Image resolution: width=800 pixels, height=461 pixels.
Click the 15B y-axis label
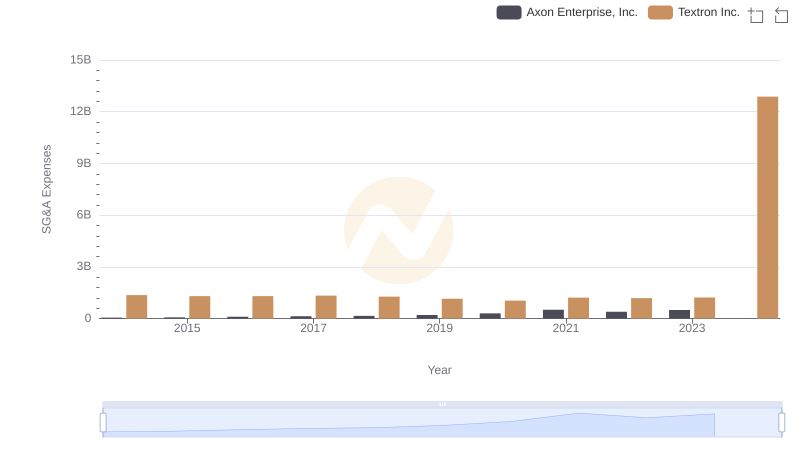(81, 60)
